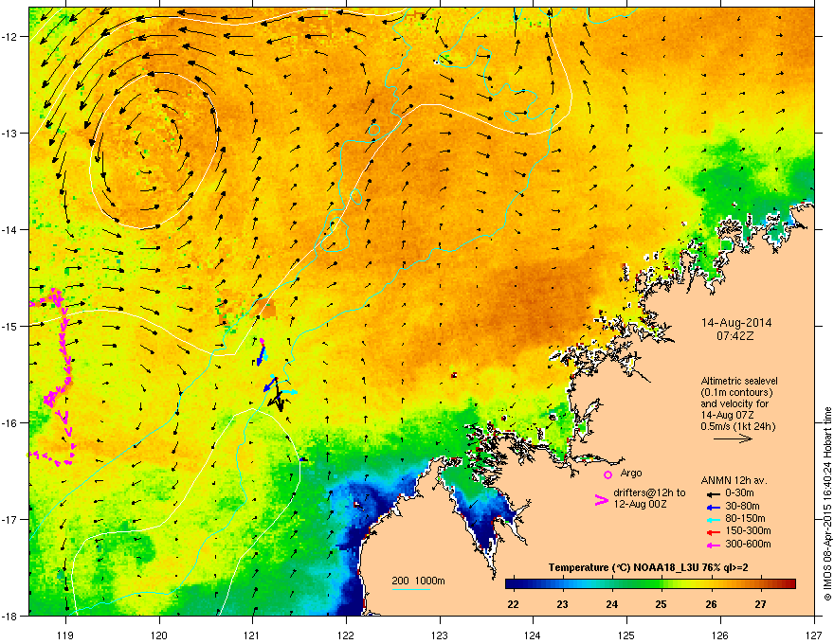This screenshot has height=644, width=834.
Task: Click the longitude axis label "119"
Action: click(65, 635)
